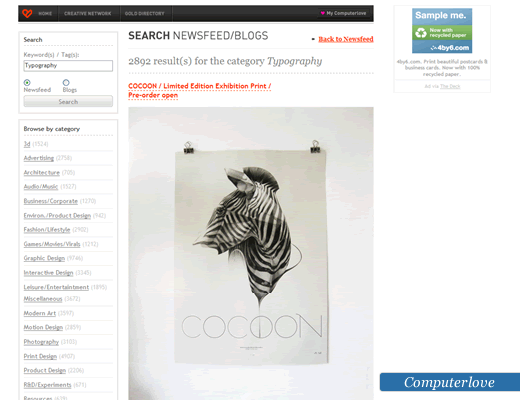
Task: Click the pink heart next to My Computerlove
Action: [322, 13]
